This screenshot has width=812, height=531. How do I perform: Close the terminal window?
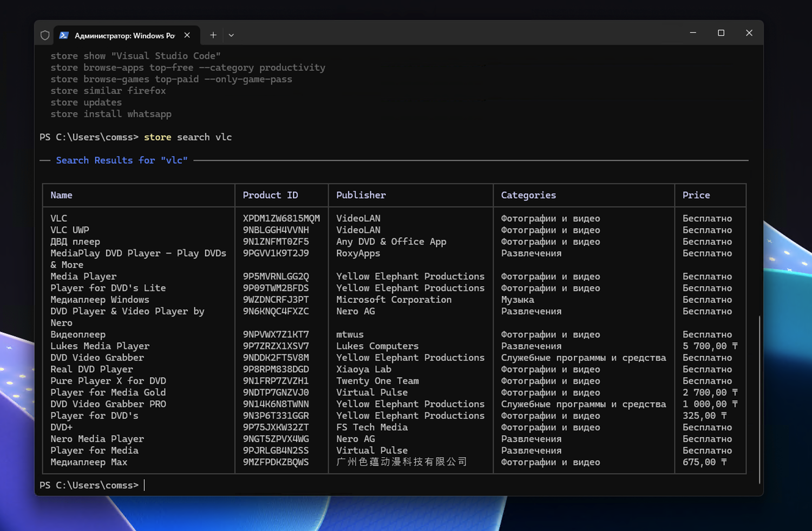(x=749, y=33)
